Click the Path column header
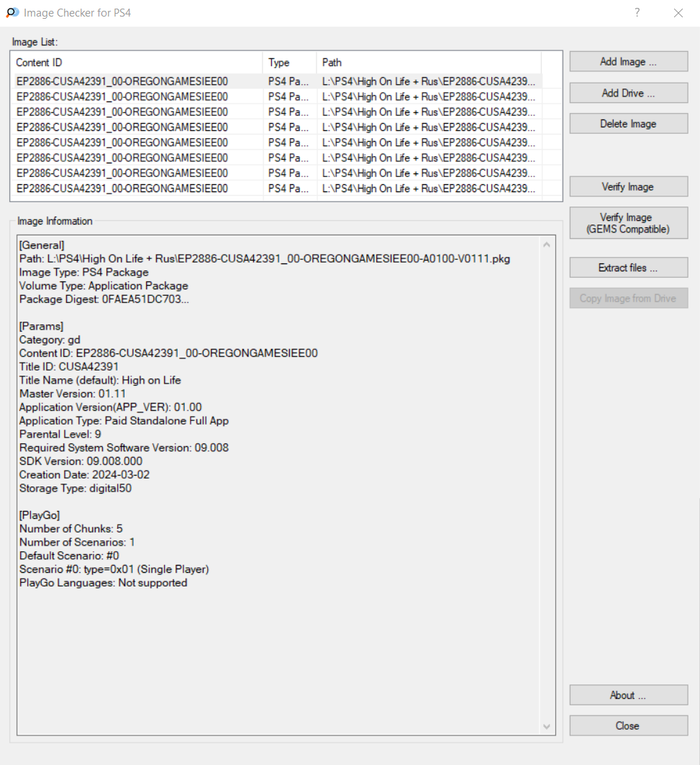The width and height of the screenshot is (700, 765). pyautogui.click(x=428, y=63)
